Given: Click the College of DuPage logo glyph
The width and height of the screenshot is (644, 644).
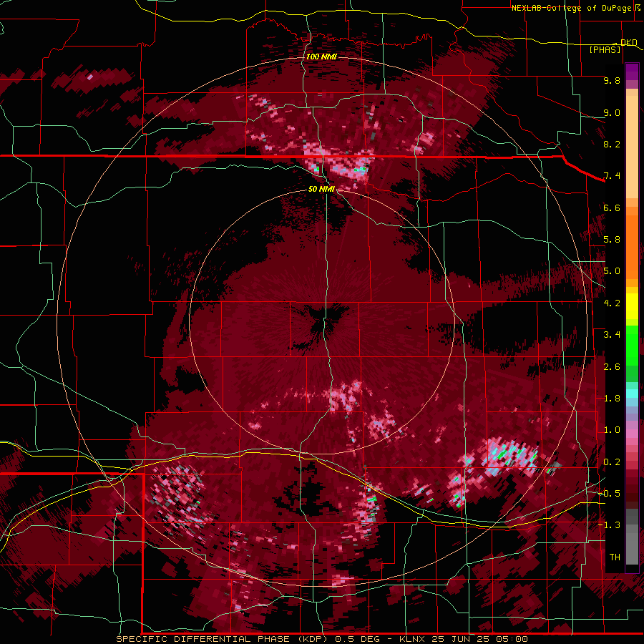Looking at the screenshot, I should (x=638, y=8).
